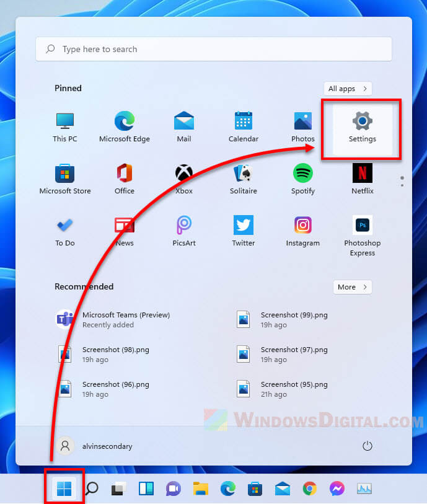
Task: Open the News app
Action: tap(125, 231)
